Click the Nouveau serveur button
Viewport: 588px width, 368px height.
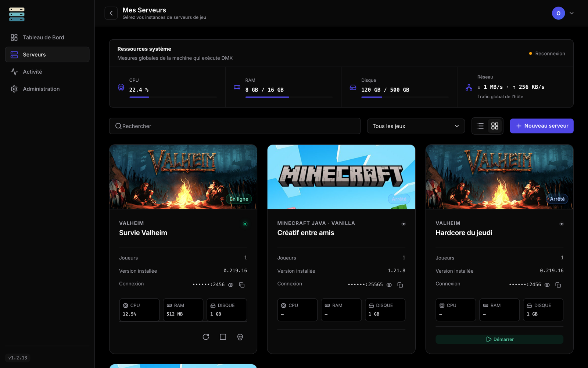point(541,126)
